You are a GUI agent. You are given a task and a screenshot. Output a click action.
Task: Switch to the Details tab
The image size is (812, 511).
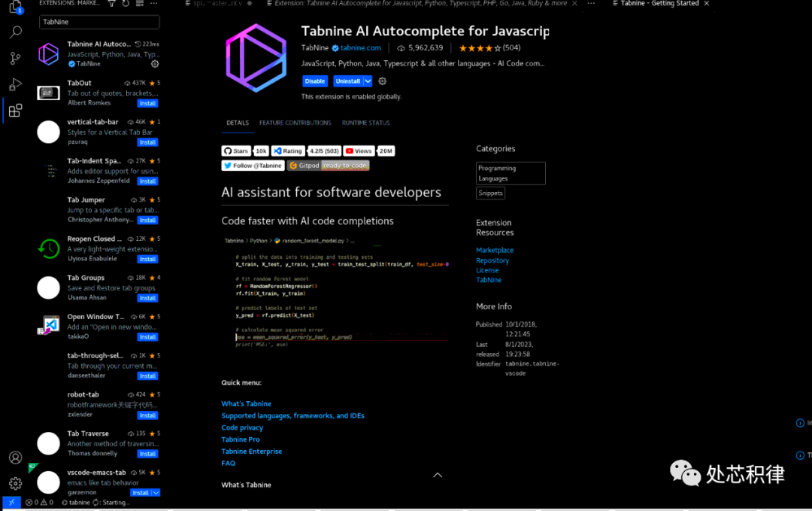click(x=238, y=123)
